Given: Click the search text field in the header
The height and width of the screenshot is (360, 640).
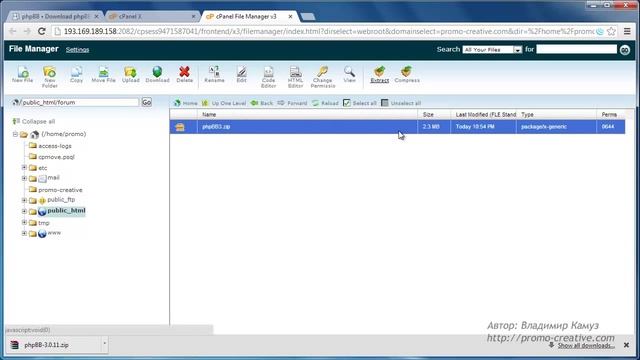Looking at the screenshot, I should (x=576, y=49).
